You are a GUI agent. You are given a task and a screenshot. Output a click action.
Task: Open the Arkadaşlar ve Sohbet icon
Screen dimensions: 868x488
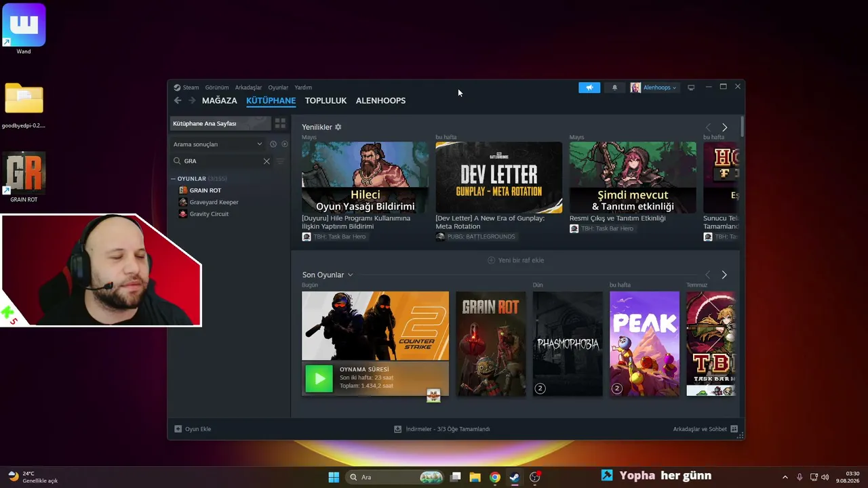734,429
